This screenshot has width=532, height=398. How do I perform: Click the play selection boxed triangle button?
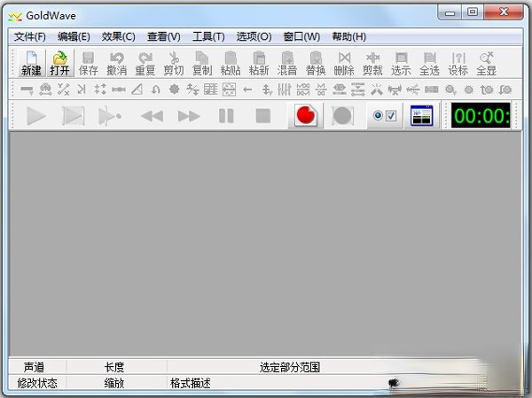pyautogui.click(x=73, y=116)
